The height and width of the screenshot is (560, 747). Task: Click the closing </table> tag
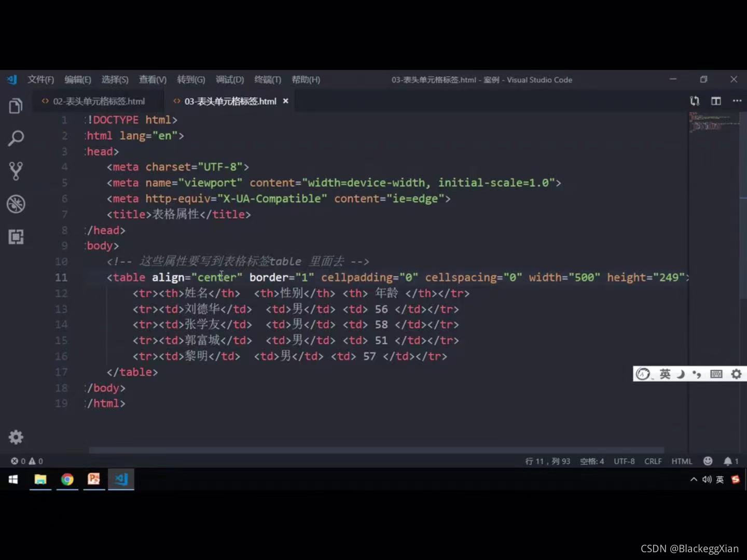[x=132, y=372]
